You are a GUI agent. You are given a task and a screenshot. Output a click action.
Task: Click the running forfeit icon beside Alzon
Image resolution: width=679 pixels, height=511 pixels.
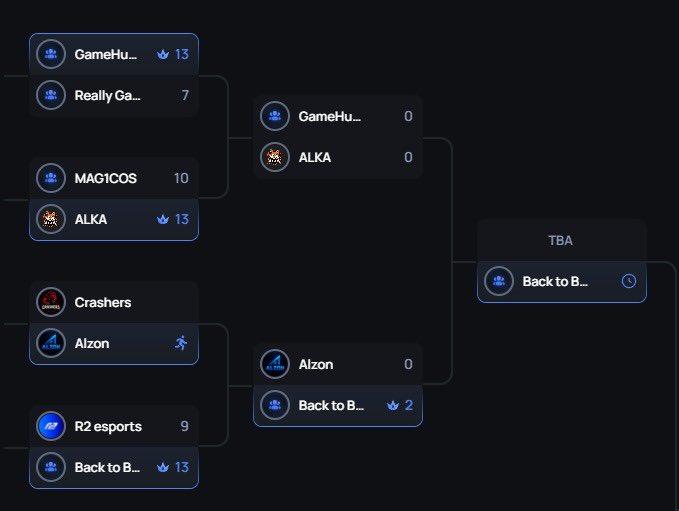[180, 343]
